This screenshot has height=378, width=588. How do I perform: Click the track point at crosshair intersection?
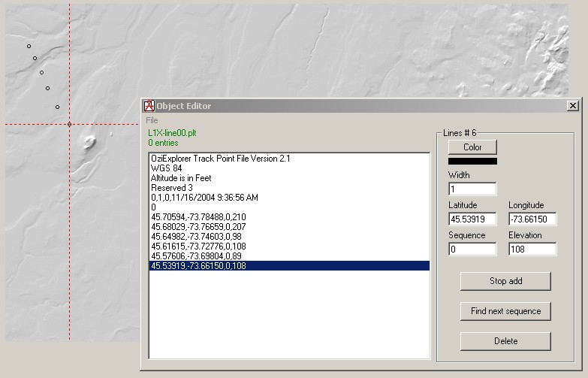(69, 124)
